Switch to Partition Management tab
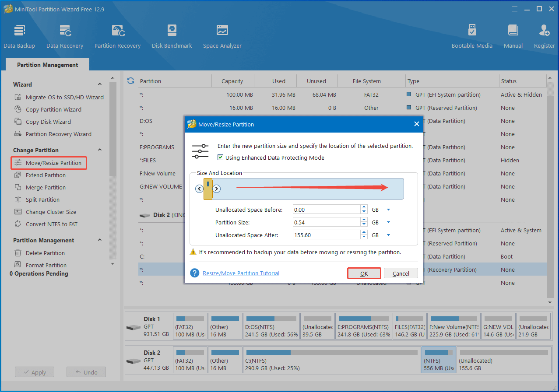This screenshot has width=559, height=392. pos(47,65)
